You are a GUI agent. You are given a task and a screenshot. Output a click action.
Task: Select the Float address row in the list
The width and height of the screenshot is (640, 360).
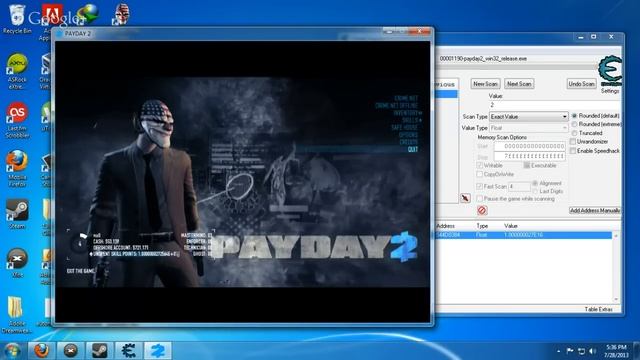pos(524,235)
